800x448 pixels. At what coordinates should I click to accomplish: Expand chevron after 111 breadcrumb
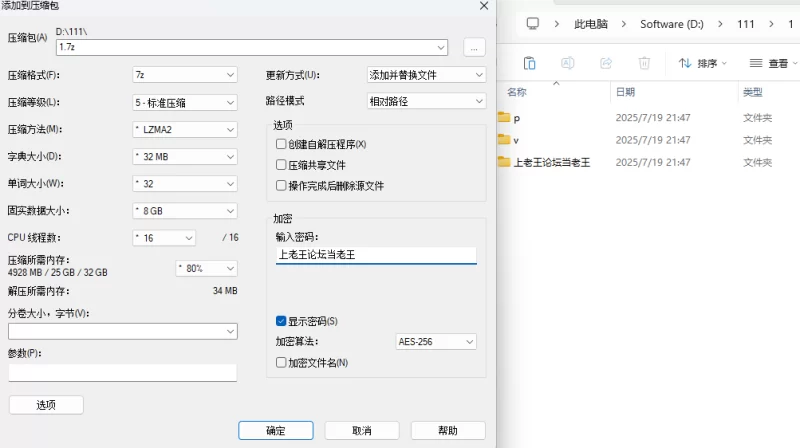[771, 24]
